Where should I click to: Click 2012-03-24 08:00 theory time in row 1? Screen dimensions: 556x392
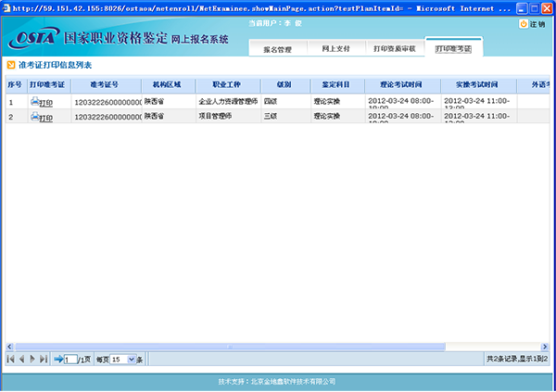pos(401,101)
